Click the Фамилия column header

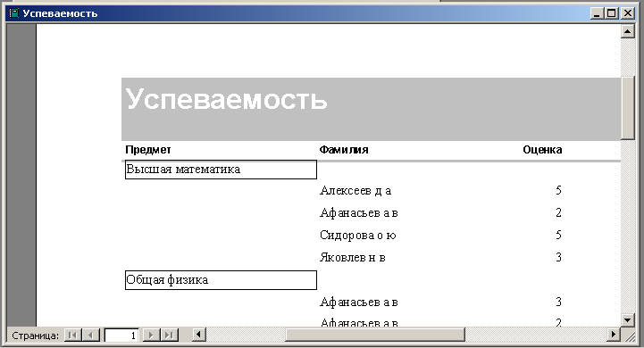click(344, 150)
